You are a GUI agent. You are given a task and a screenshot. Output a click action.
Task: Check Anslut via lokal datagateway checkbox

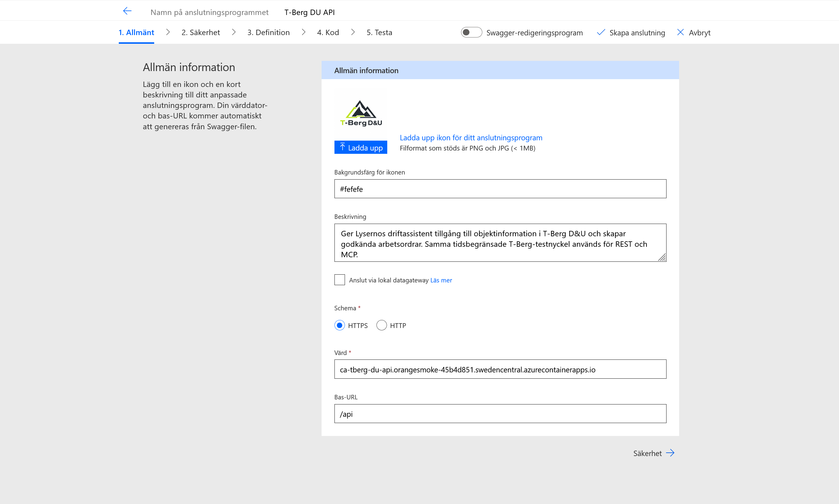pos(340,280)
